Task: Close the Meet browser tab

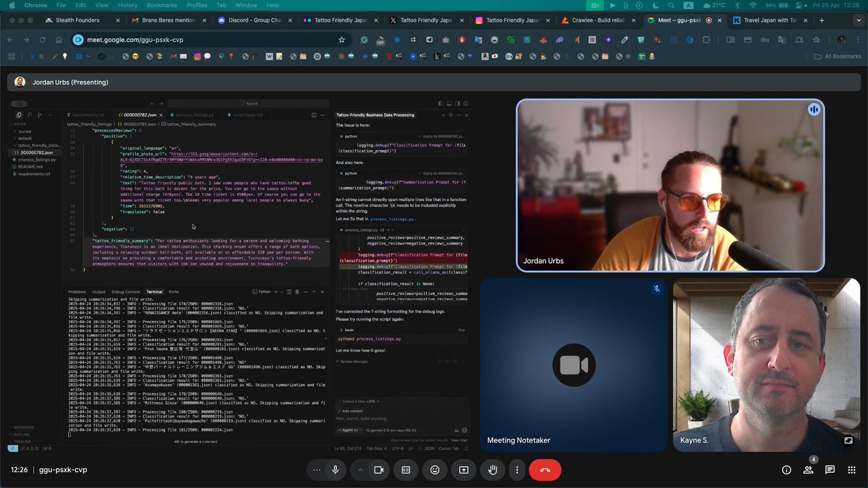Action: pyautogui.click(x=720, y=20)
